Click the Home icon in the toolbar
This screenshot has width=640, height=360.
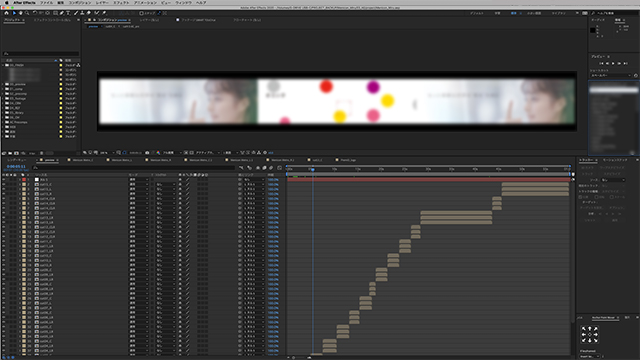coord(7,13)
